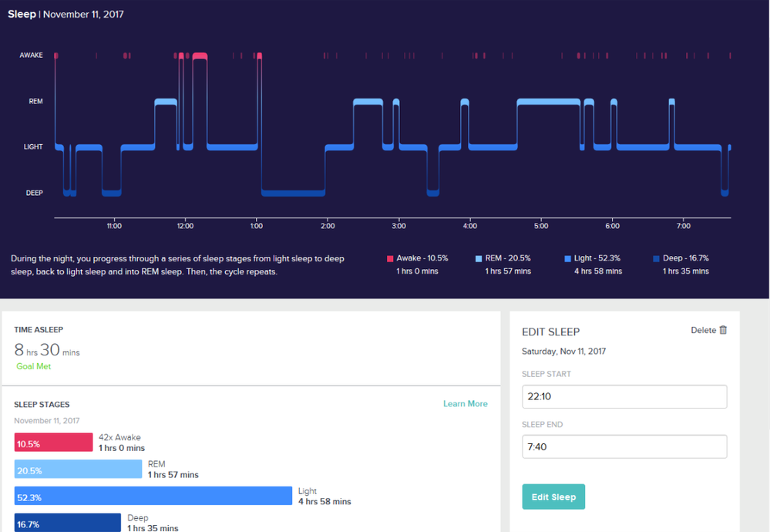Click the green Goal Met text
The image size is (770, 532).
[x=34, y=366]
